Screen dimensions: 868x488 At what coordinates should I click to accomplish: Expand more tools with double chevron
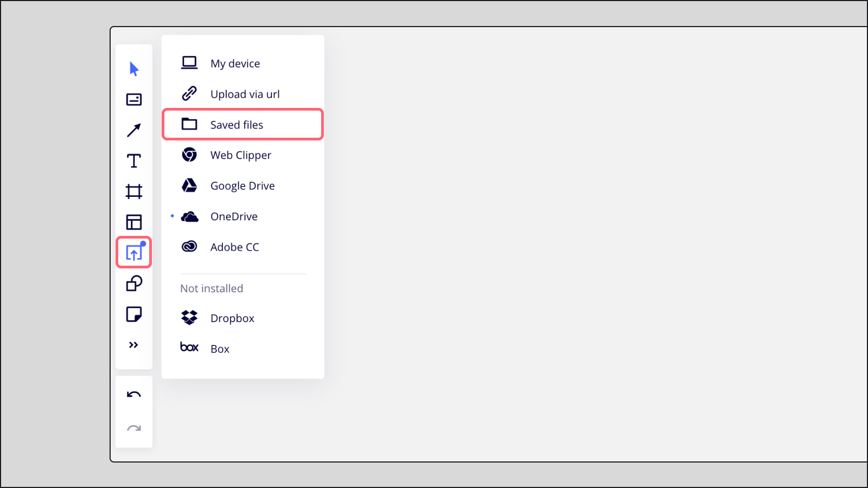[x=134, y=345]
